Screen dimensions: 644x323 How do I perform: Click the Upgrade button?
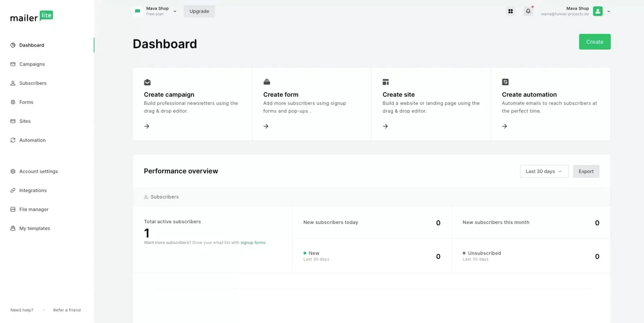199,11
